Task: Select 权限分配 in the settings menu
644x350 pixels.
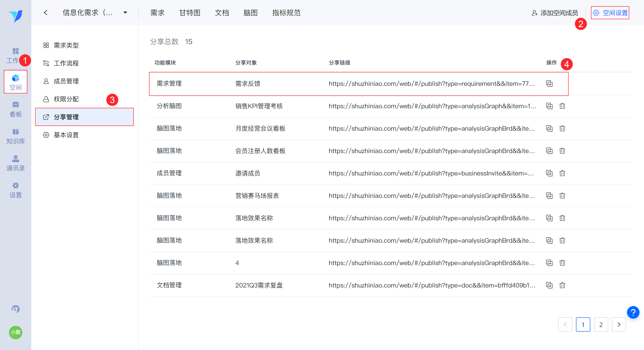Action: coord(66,99)
